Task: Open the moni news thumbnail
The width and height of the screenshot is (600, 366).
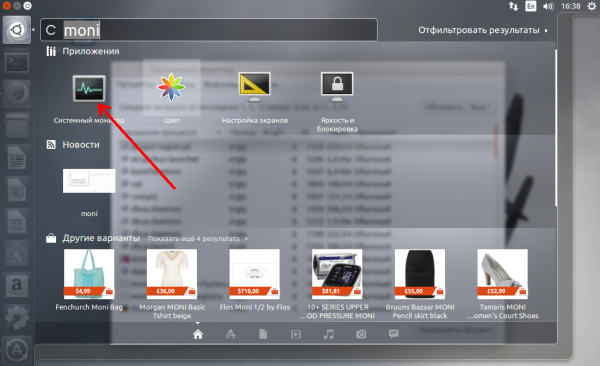Action: [89, 181]
